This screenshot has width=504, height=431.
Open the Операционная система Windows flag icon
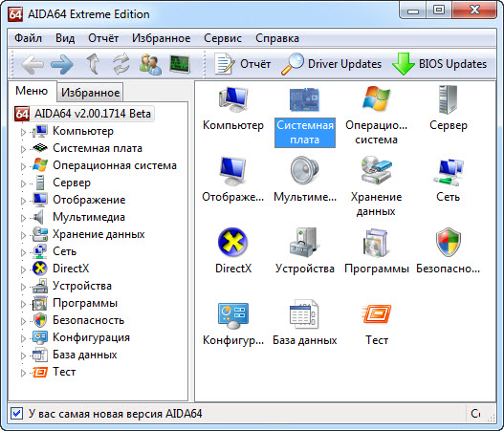376,98
